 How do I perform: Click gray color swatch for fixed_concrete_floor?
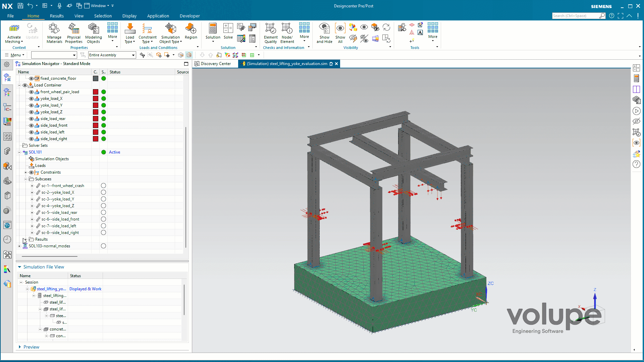point(96,78)
